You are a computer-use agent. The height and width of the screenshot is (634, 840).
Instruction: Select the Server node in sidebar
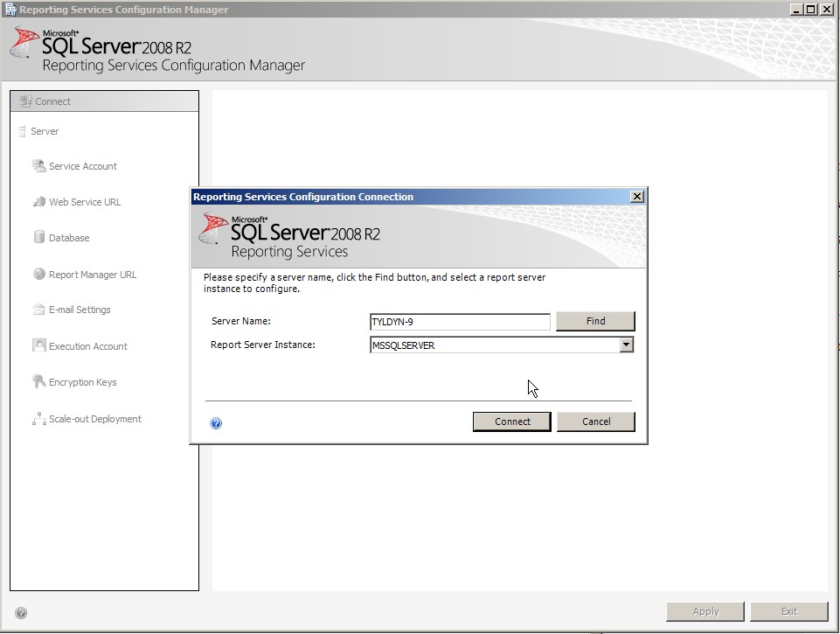tap(45, 131)
